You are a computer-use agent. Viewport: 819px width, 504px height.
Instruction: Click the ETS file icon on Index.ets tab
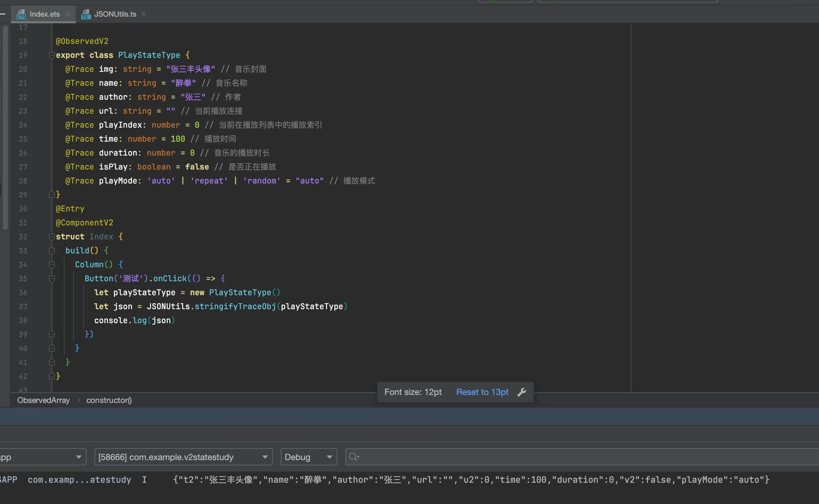point(21,14)
